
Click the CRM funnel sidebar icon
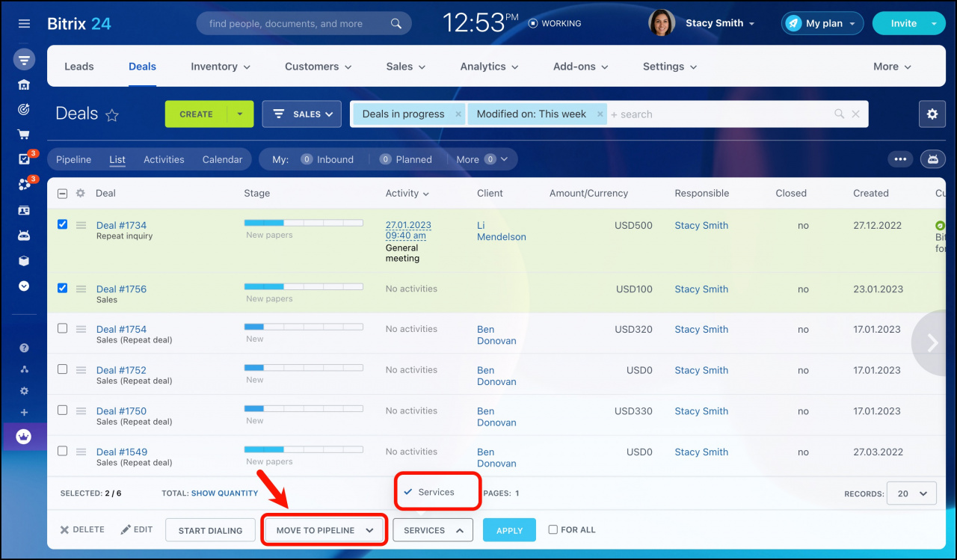coord(24,60)
